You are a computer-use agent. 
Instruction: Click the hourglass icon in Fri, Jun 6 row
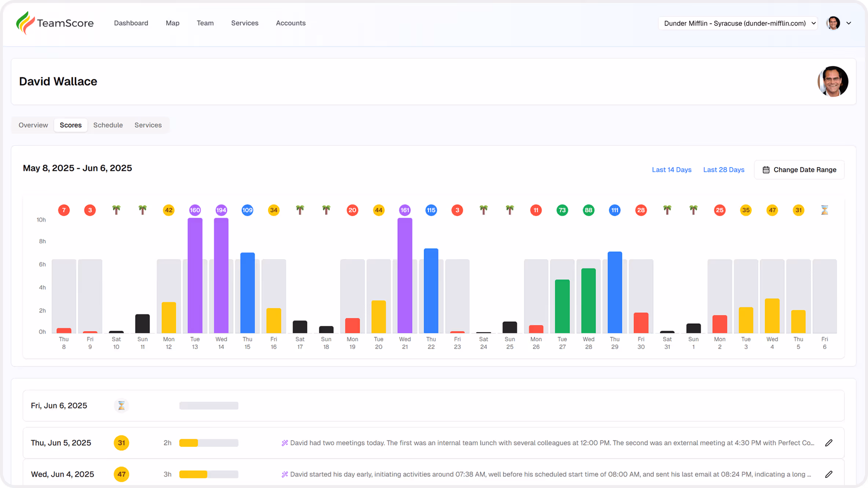[x=121, y=406]
